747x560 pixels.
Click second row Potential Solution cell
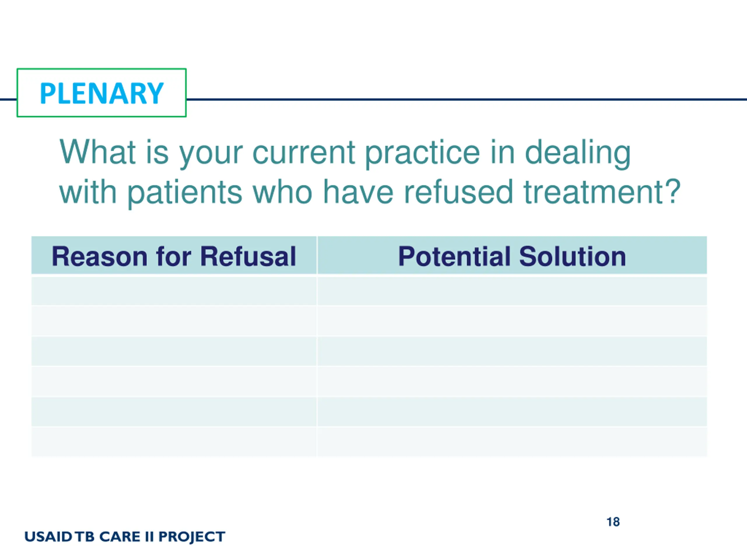[x=512, y=321]
